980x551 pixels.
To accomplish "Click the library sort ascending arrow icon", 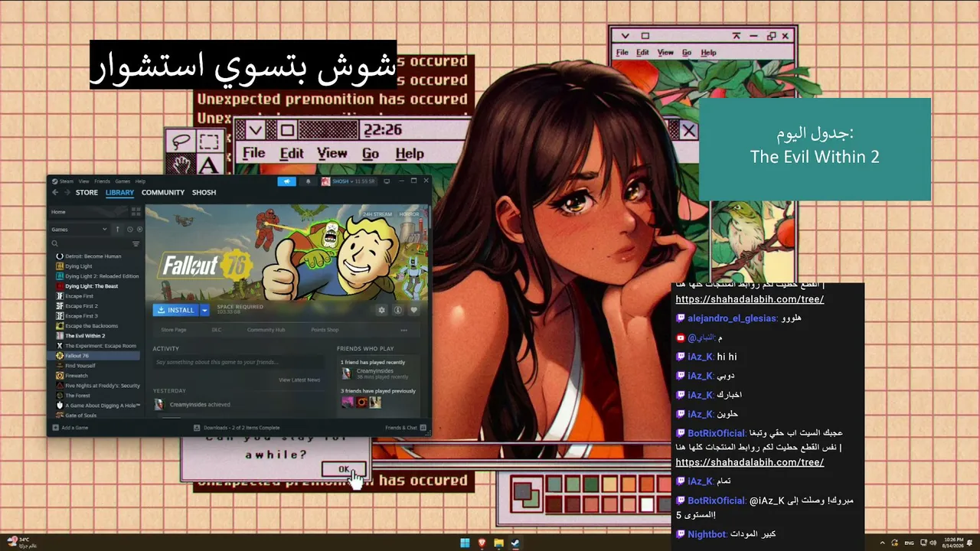I will (x=117, y=229).
